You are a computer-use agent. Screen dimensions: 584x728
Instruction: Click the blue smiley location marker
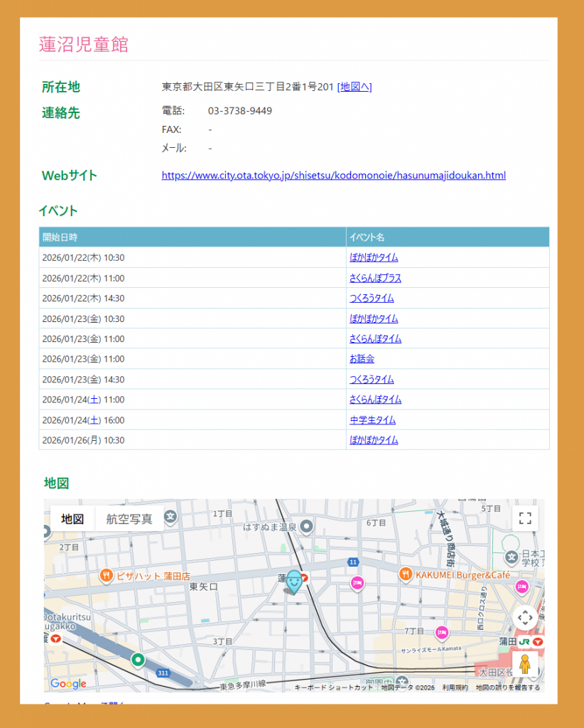pos(293,582)
